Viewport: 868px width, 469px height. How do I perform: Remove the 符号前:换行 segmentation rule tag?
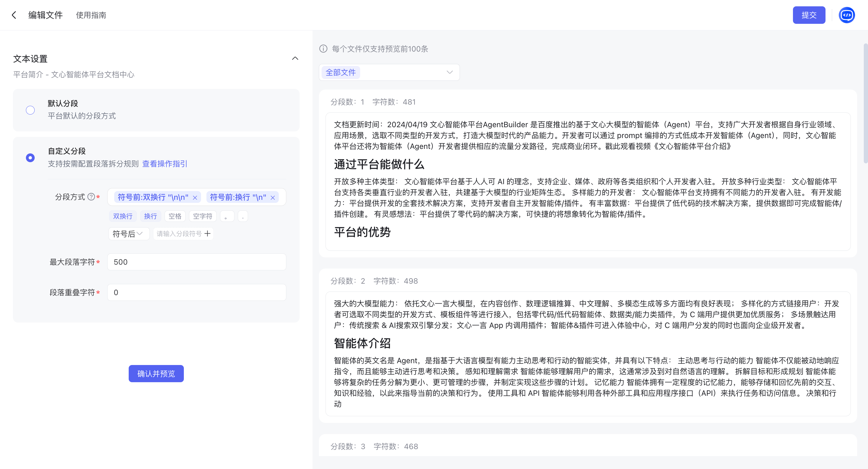pos(273,197)
